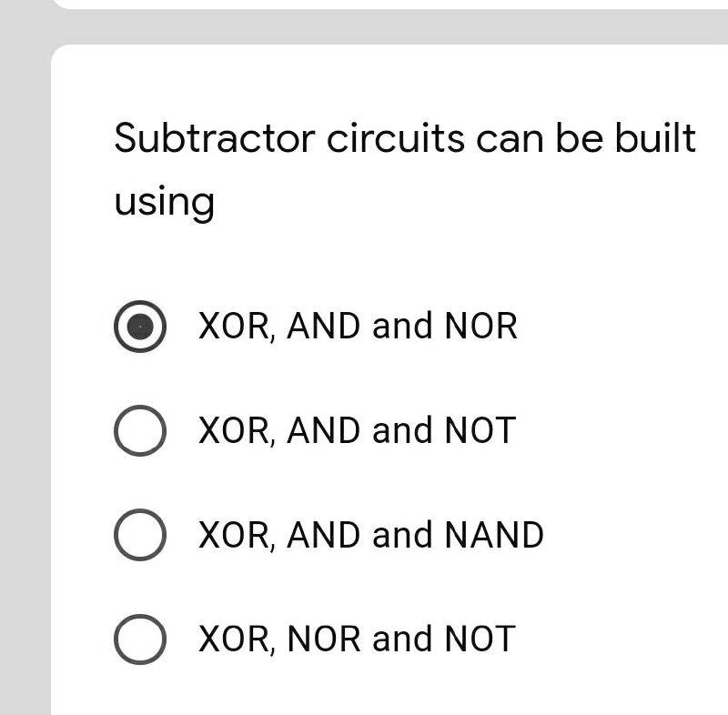Viewport: 728px width, 715px height.
Task: Click the word 'NOT' in the second option
Action: [480, 430]
